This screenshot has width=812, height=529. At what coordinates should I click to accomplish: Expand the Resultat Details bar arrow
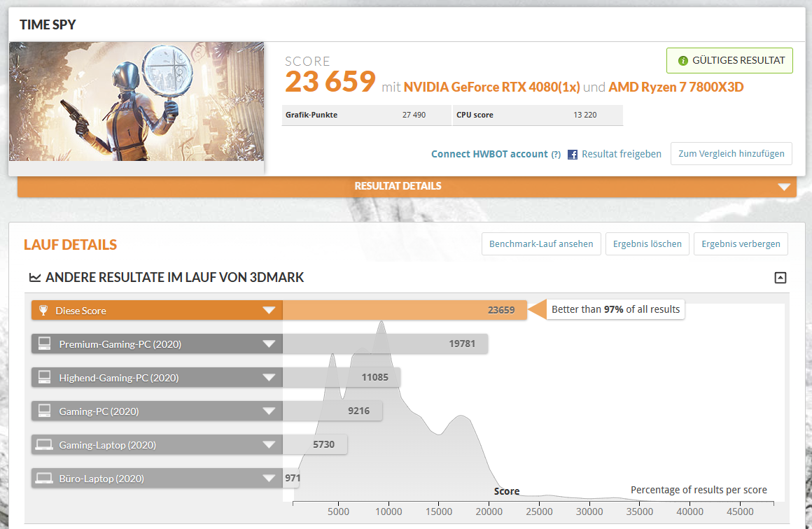point(784,187)
